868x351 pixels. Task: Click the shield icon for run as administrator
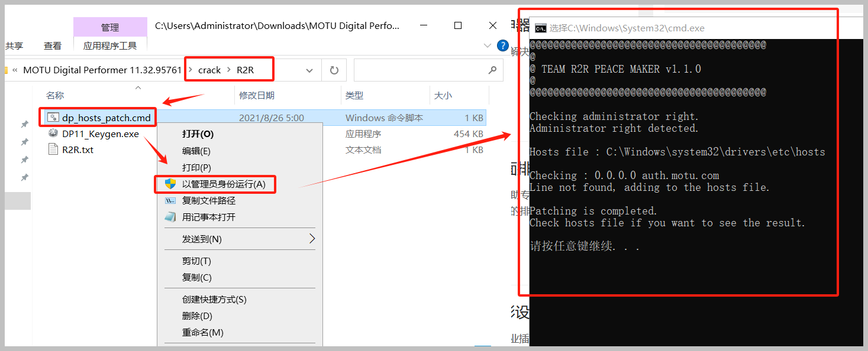(x=170, y=184)
